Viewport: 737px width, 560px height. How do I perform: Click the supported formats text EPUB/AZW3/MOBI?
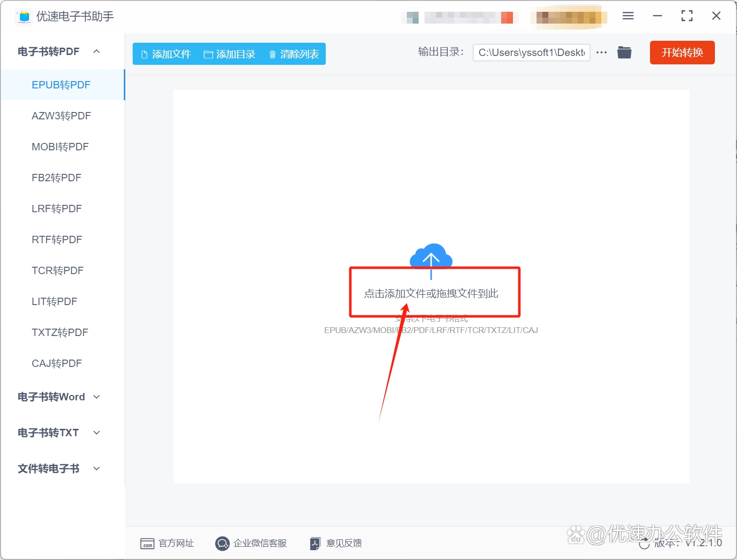pos(431,330)
